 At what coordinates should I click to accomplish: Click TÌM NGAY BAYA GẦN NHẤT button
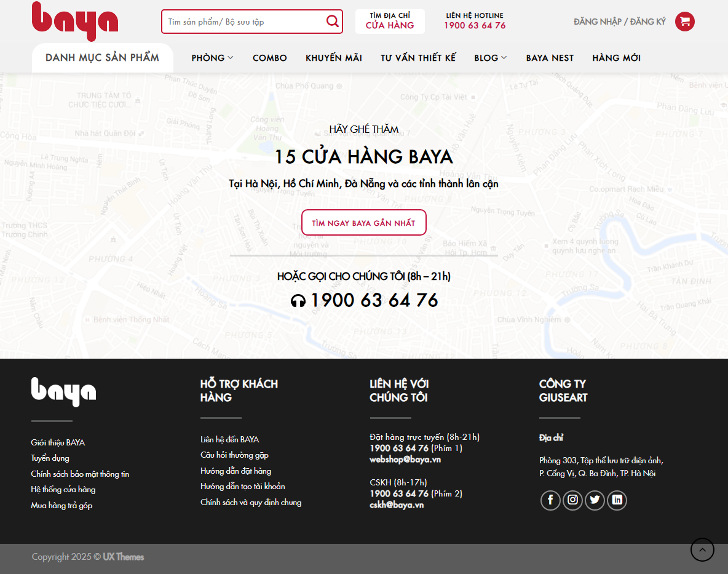pos(363,222)
